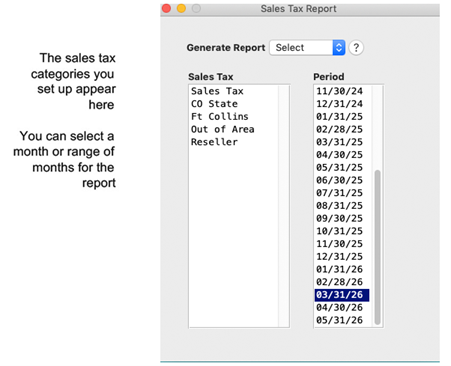Select Reseller tax category
Viewport: 451px width, 366px height.
click(214, 142)
